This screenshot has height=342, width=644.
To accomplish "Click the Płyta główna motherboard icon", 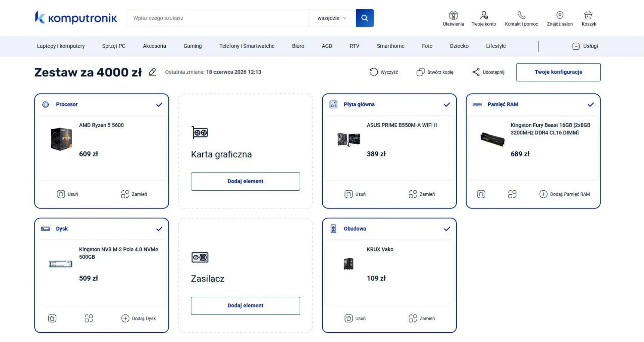I will pos(333,104).
